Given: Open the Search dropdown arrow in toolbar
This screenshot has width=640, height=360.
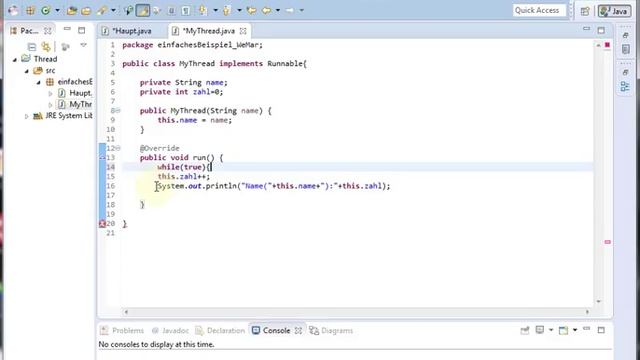Looking at the screenshot, I should [113, 11].
